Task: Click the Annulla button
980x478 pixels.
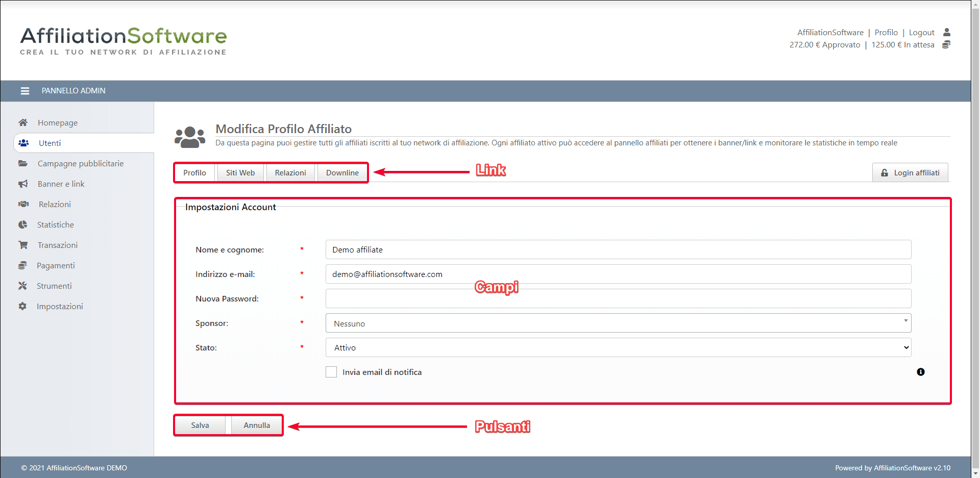Action: 256,425
